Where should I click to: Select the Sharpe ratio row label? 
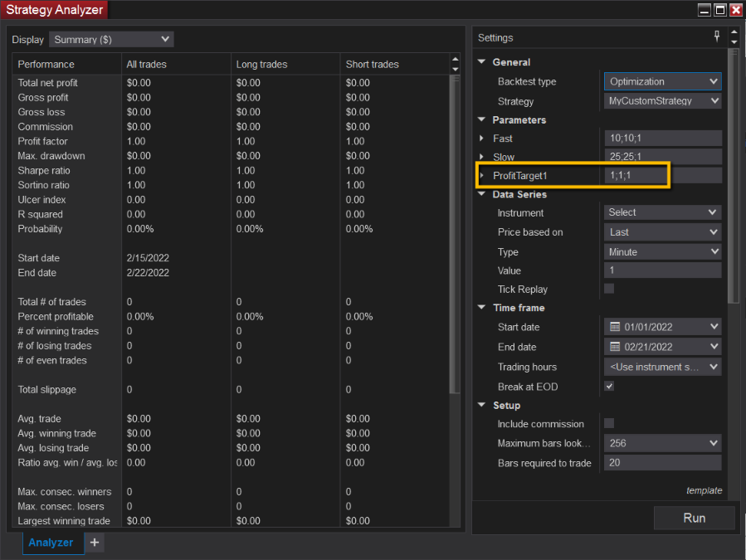pyautogui.click(x=44, y=170)
